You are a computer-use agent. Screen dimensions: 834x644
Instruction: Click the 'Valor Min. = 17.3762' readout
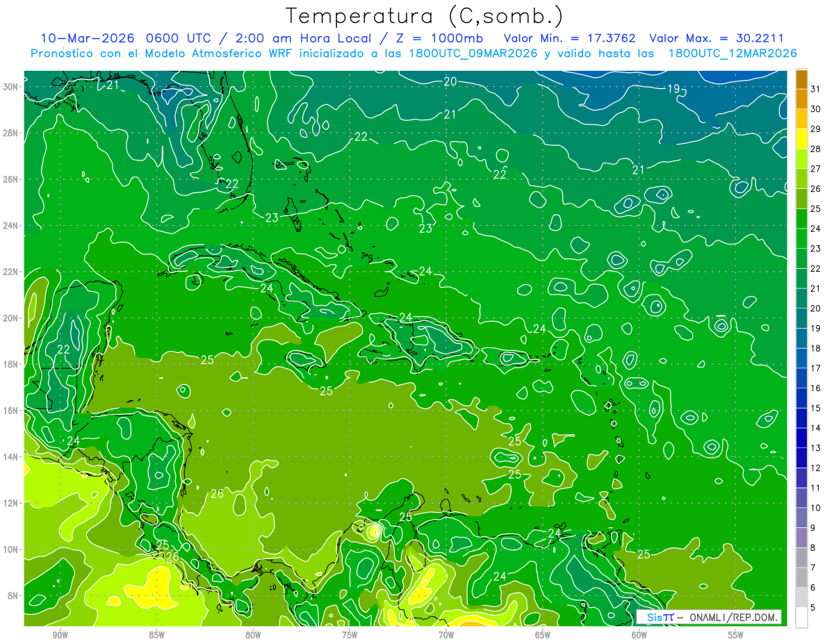point(570,38)
